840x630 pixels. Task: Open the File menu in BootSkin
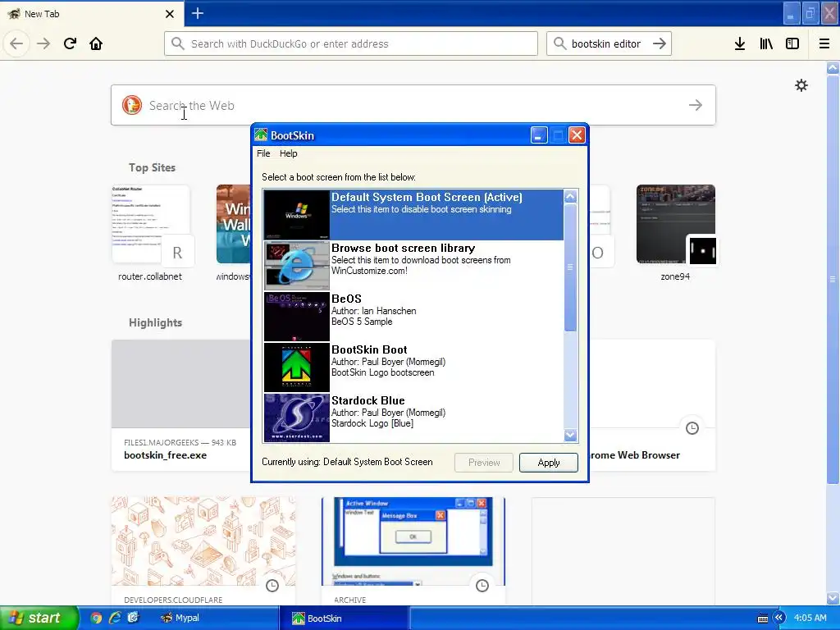263,153
